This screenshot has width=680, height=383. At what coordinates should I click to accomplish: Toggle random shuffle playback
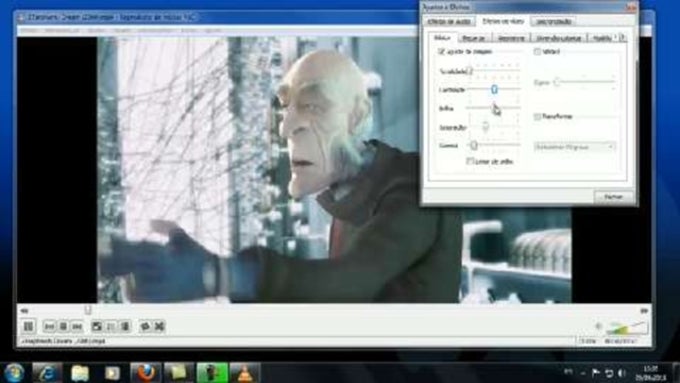(x=159, y=326)
